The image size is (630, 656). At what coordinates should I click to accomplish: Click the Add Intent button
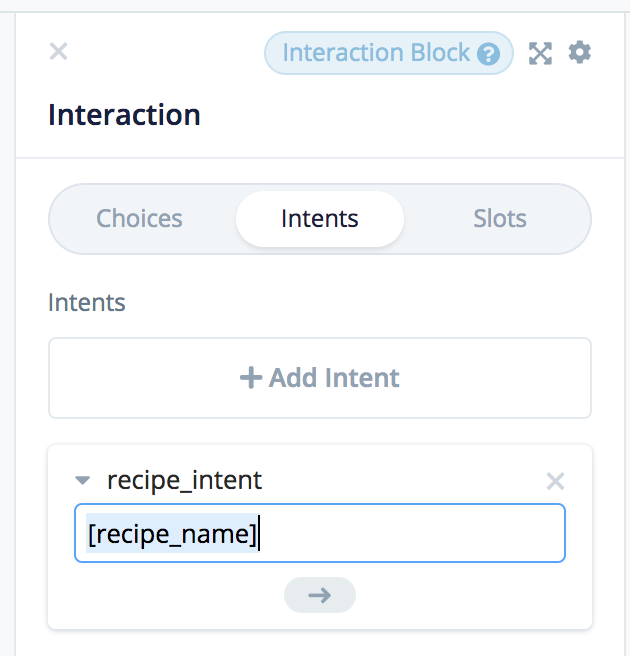[x=320, y=378]
